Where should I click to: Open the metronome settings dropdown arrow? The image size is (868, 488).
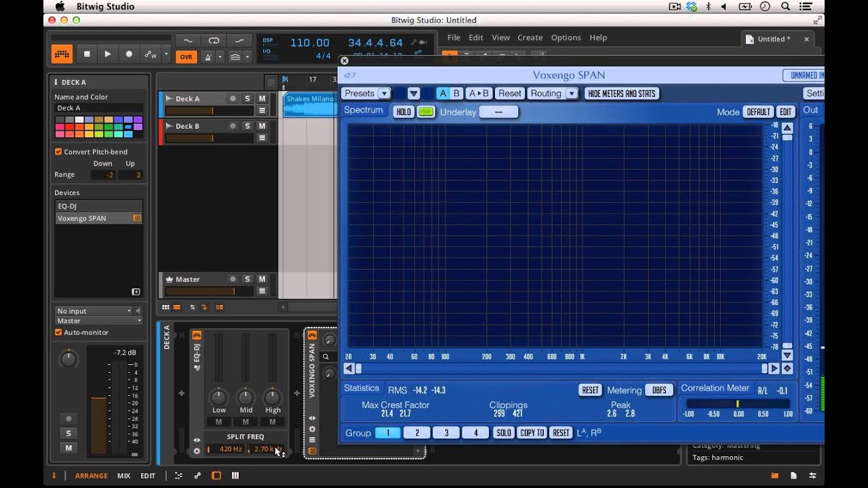[220, 57]
